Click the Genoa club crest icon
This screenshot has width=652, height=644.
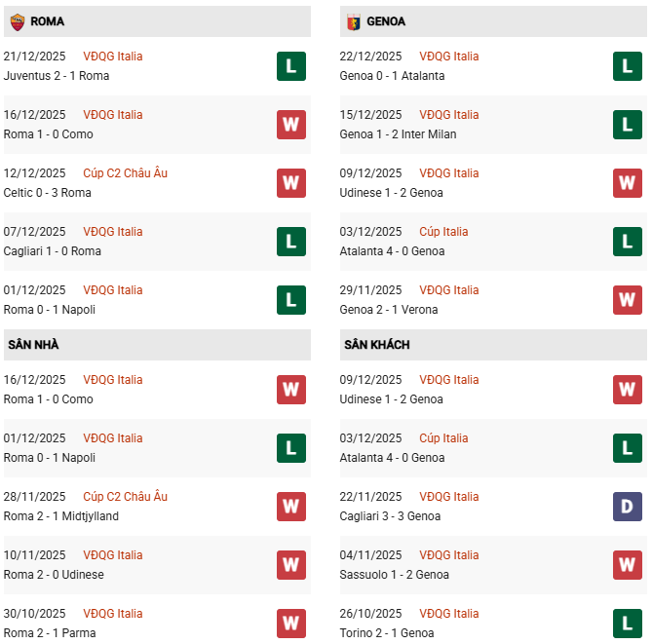coord(353,20)
